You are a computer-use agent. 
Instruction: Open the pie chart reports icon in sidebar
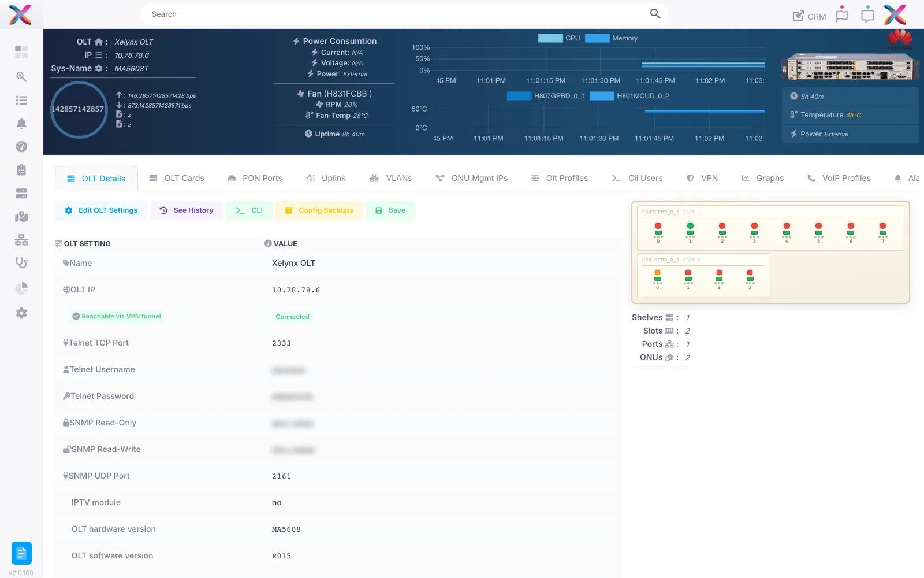pyautogui.click(x=21, y=288)
